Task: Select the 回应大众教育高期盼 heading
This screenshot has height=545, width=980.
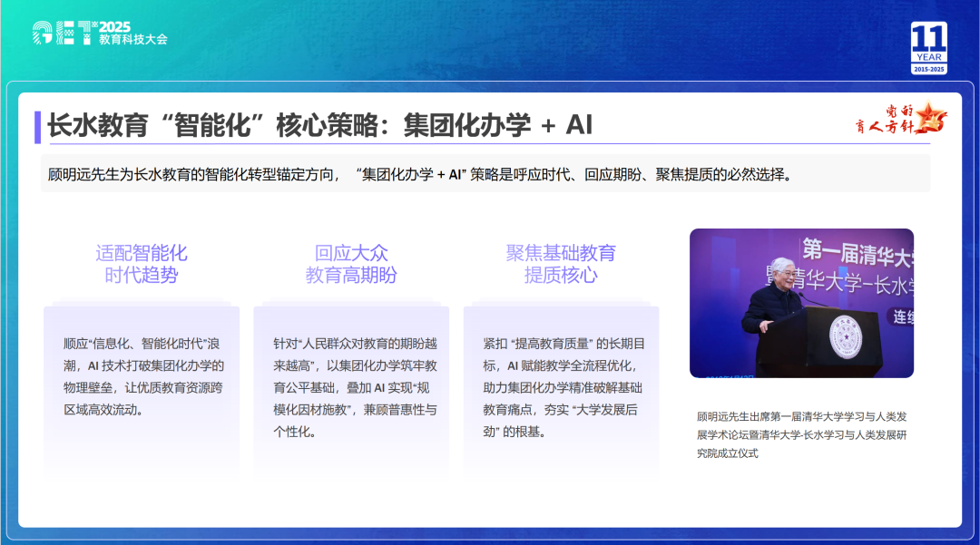Action: [x=351, y=264]
